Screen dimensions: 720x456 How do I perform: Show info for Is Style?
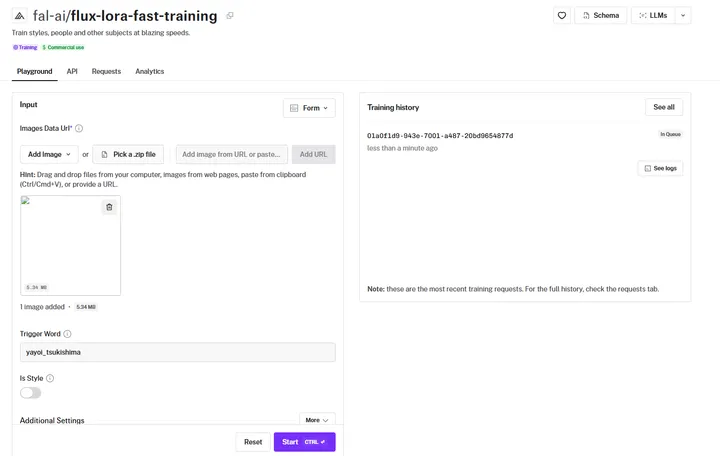[50, 378]
